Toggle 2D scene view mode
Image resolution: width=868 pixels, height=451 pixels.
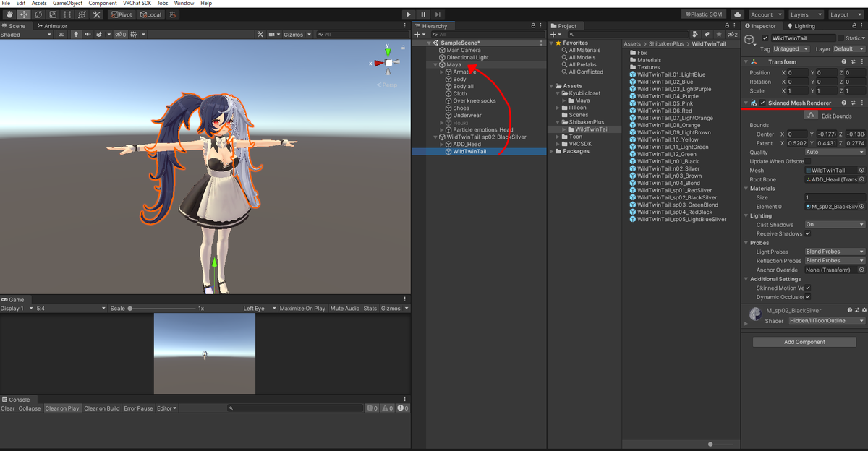[61, 35]
